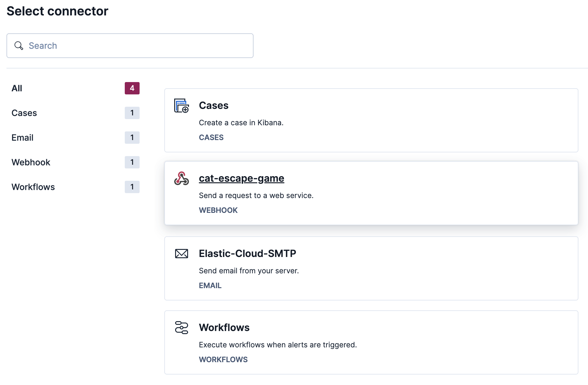Click the WEBHOOK type label
The image size is (588, 385).
pyautogui.click(x=218, y=210)
